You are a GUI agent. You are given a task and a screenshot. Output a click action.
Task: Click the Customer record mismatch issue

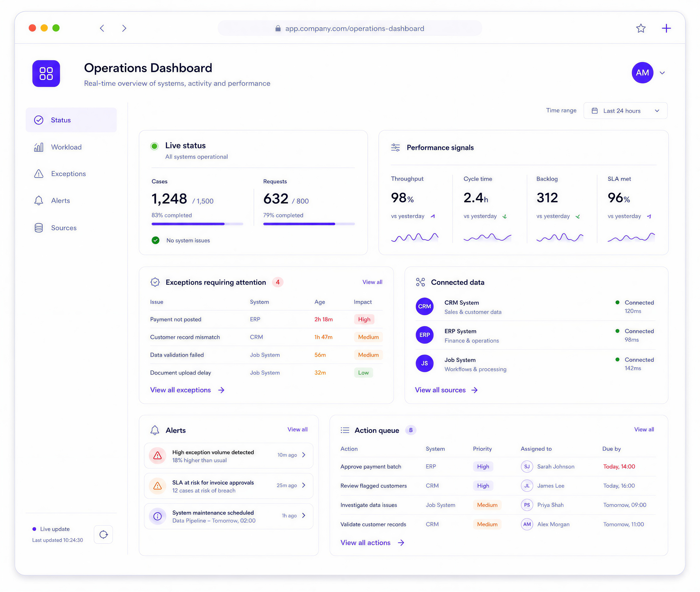click(x=185, y=337)
